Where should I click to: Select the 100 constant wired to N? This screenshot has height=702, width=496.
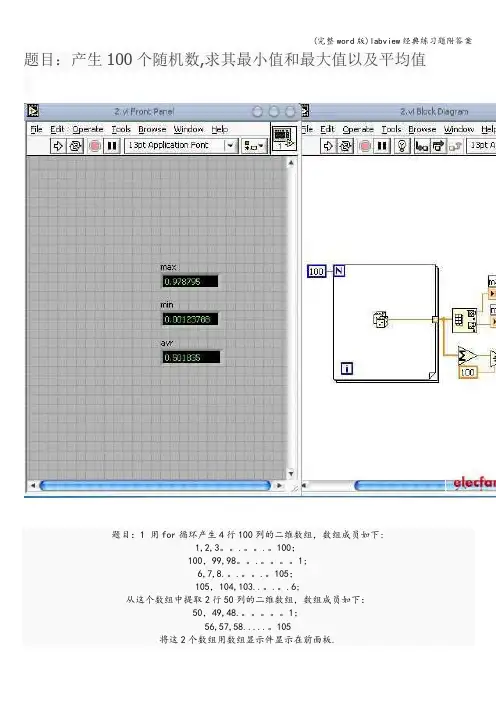click(316, 271)
